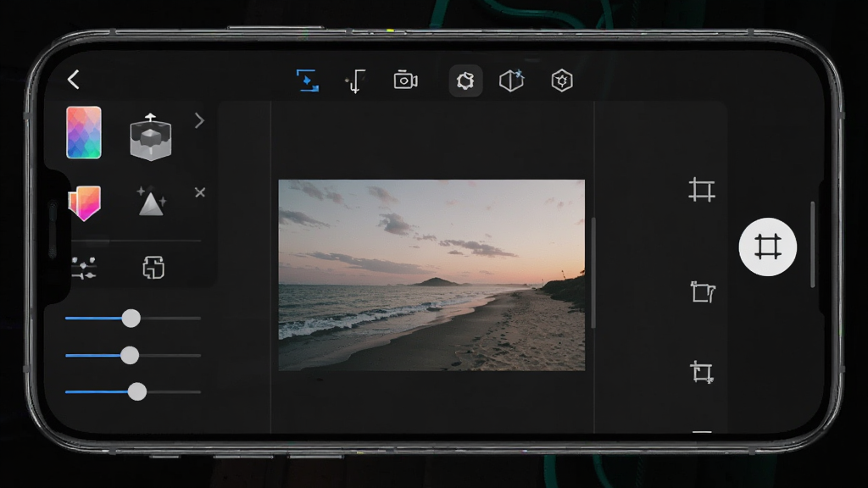Select the gray triangle with sparkles icon
Screen dimensions: 868x488
[x=151, y=202]
